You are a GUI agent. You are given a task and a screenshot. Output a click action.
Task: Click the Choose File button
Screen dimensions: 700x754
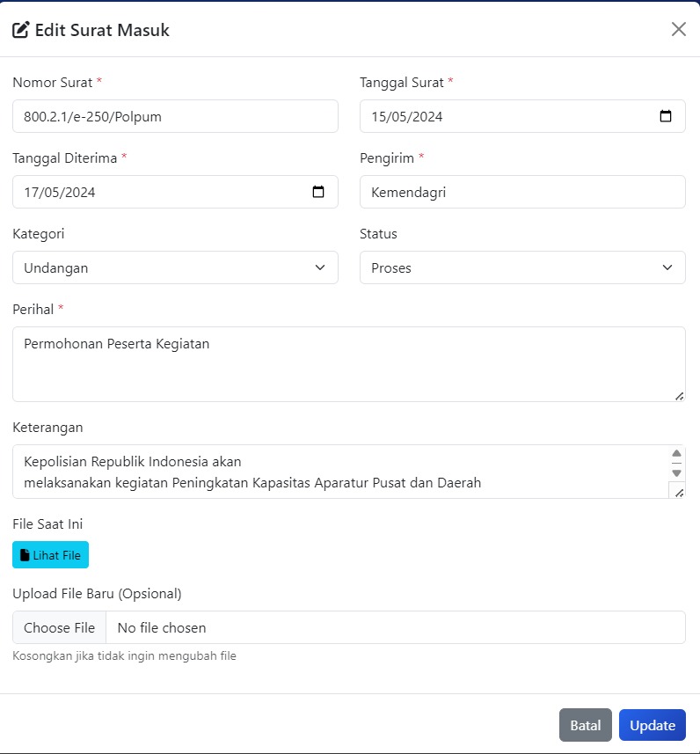(x=59, y=627)
